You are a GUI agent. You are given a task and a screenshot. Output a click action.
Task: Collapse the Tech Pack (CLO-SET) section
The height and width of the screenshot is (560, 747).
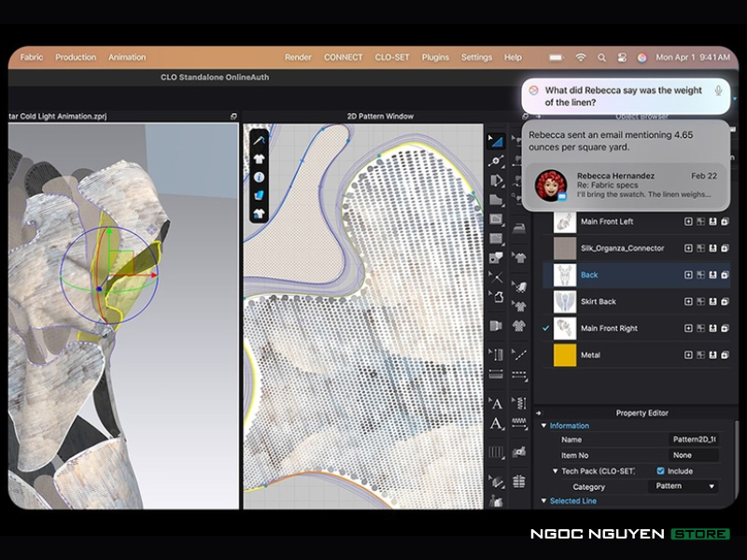tap(555, 471)
